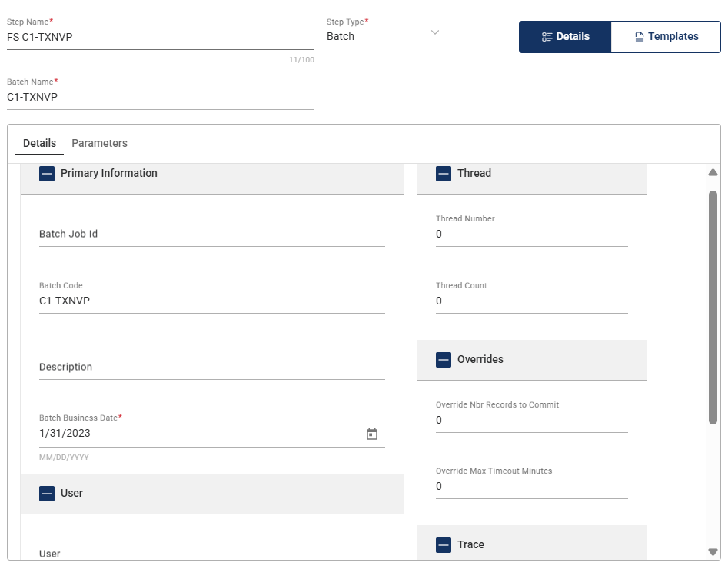Collapse the Primary Information section

pos(47,174)
